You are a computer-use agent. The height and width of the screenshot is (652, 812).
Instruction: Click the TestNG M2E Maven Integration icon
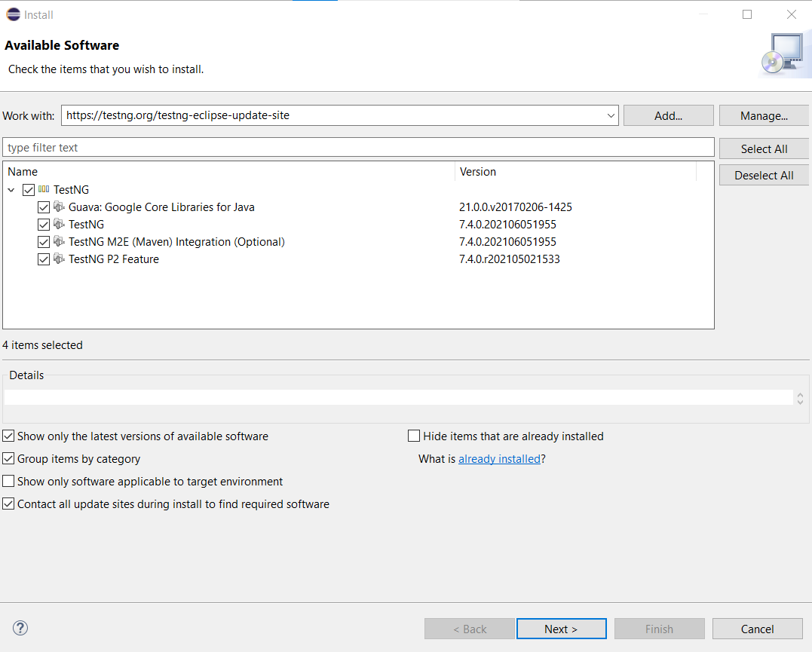coord(59,241)
